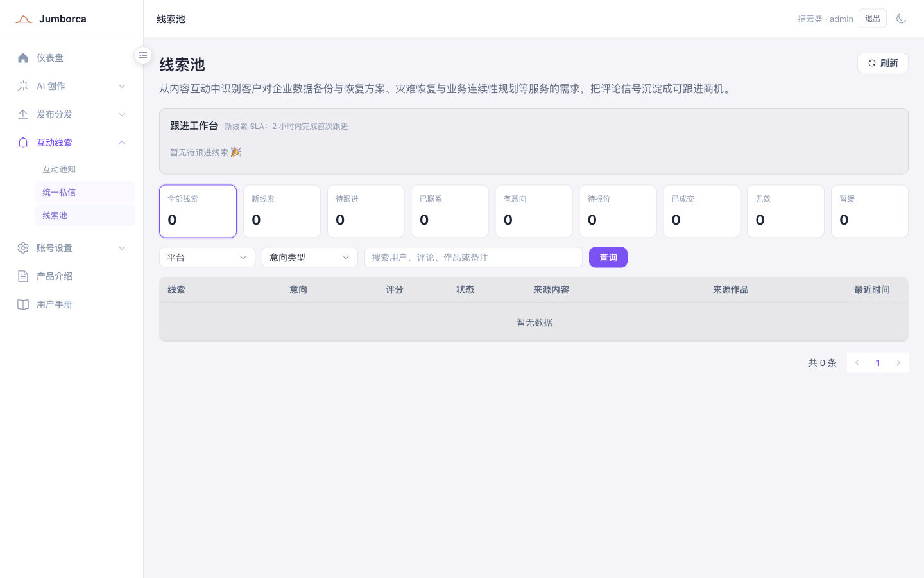The image size is (924, 578).
Task: Click the 刷新 refresh button
Action: click(x=883, y=63)
